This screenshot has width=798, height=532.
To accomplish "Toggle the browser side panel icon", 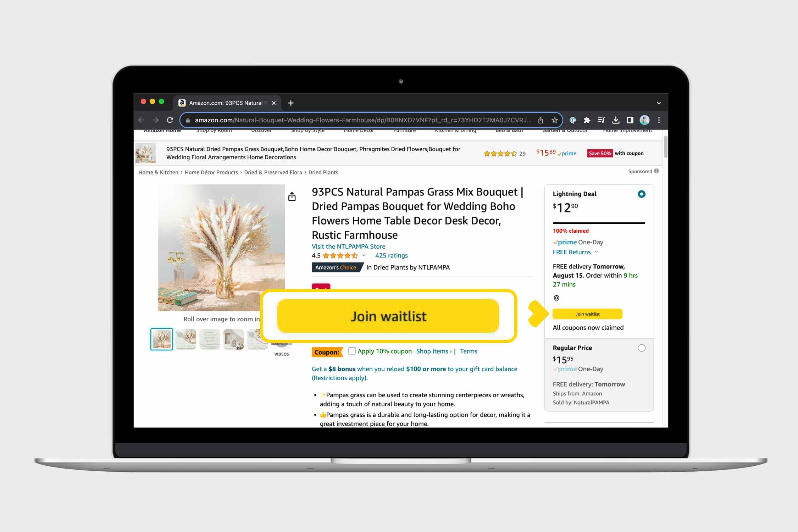I will 630,120.
